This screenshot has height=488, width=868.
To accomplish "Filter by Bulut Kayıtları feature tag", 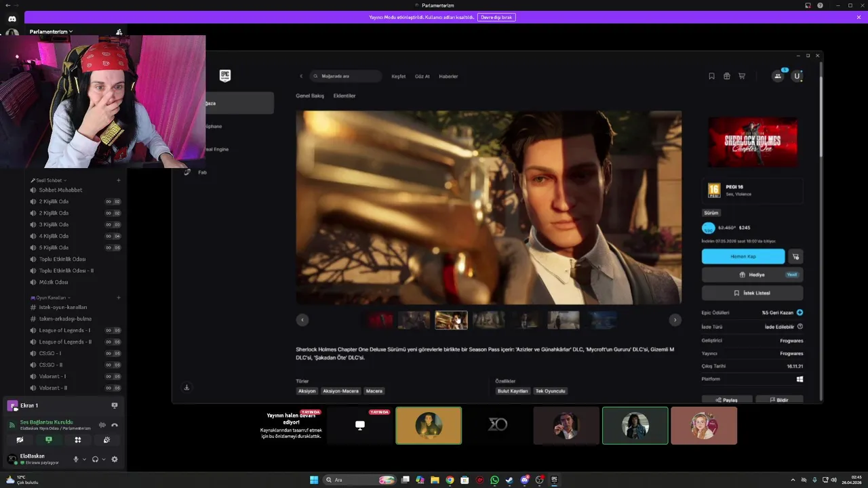I will [x=513, y=391].
